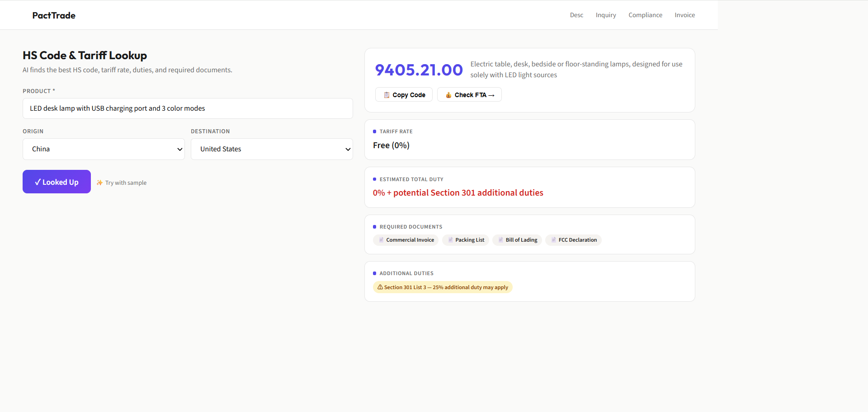Open the Inquiry nav item
The height and width of the screenshot is (412, 868).
[606, 15]
